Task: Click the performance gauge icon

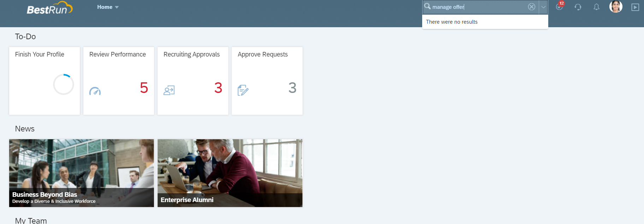Action: click(x=95, y=91)
